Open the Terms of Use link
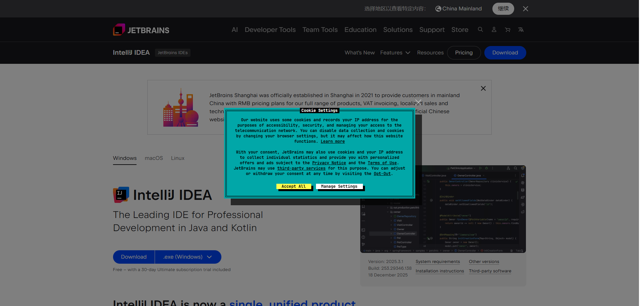 (x=382, y=163)
